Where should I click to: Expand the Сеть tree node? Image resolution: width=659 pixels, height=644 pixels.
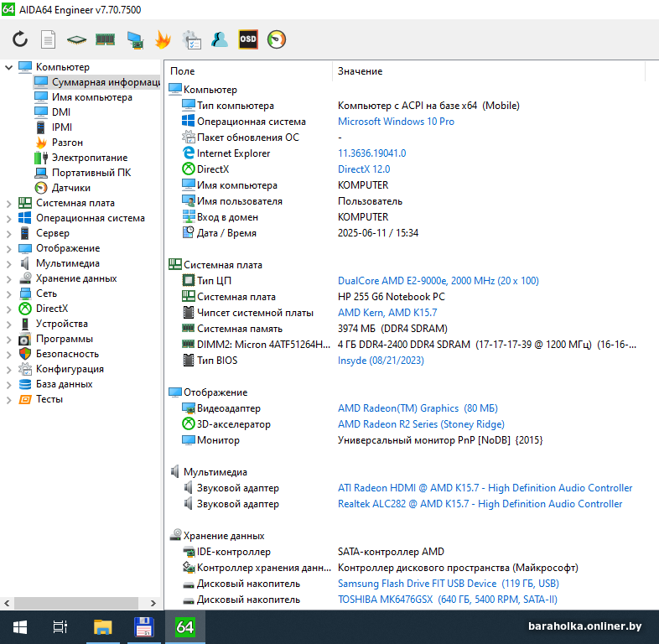click(8, 293)
